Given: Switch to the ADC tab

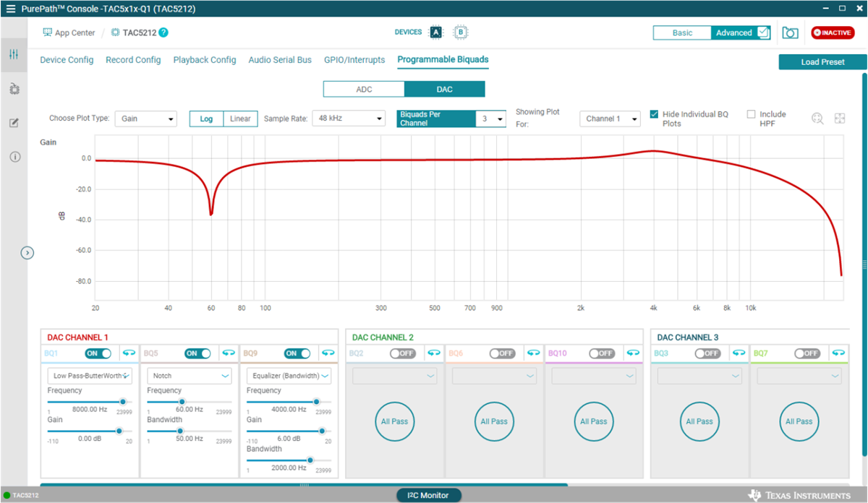Looking at the screenshot, I should tap(364, 89).
